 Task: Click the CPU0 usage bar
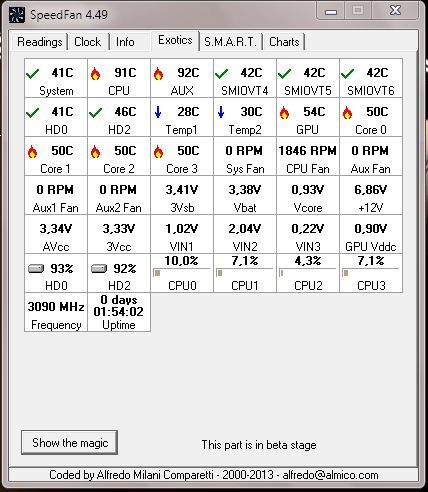tap(182, 273)
